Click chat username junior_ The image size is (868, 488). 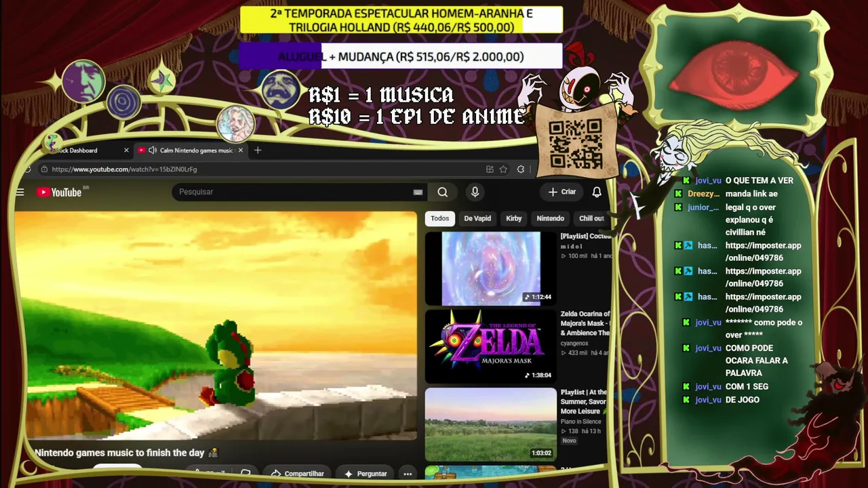(703, 207)
